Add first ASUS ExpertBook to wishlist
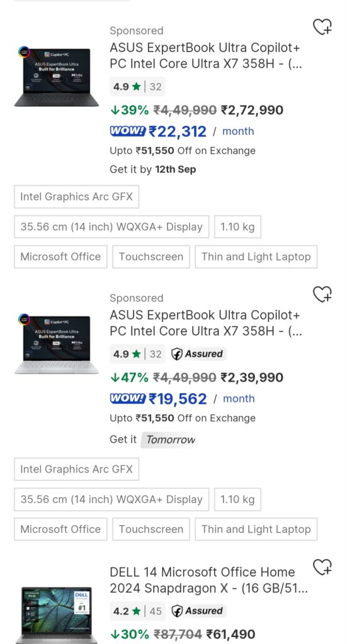The height and width of the screenshot is (644, 347). click(322, 27)
